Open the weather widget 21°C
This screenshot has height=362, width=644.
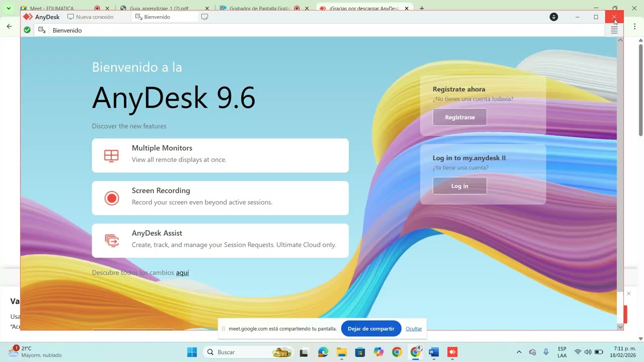[35, 352]
